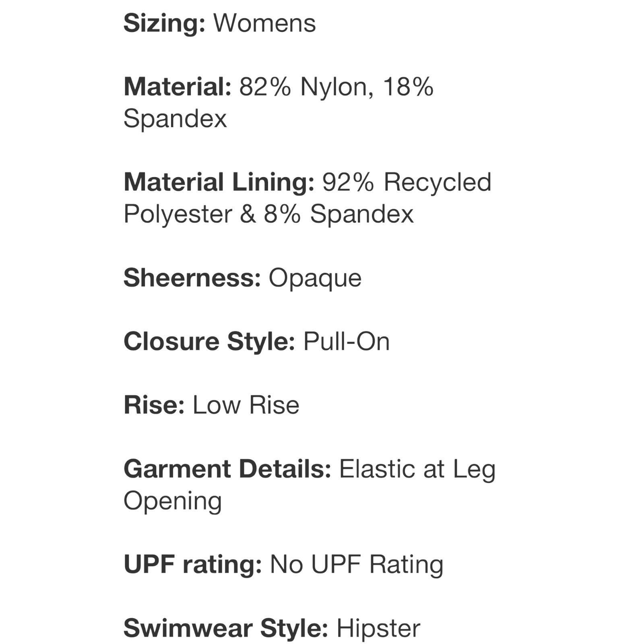Select the Womens sizing value
Image resolution: width=644 pixels, height=644 pixels.
pos(264,23)
